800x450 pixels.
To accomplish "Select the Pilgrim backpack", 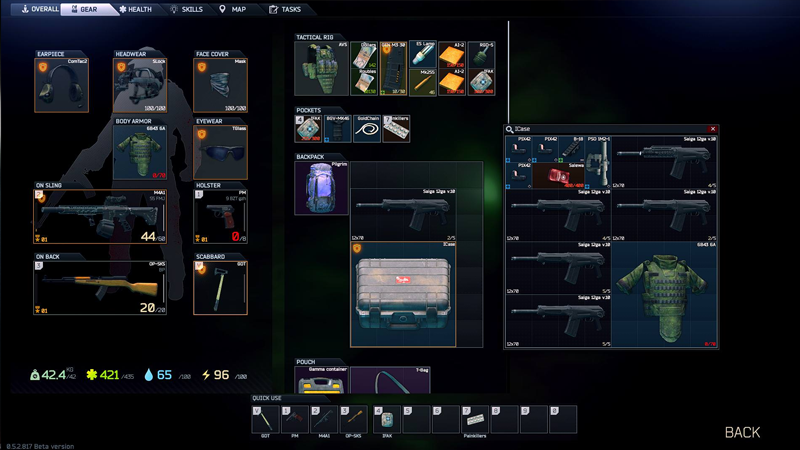I will pyautogui.click(x=321, y=188).
